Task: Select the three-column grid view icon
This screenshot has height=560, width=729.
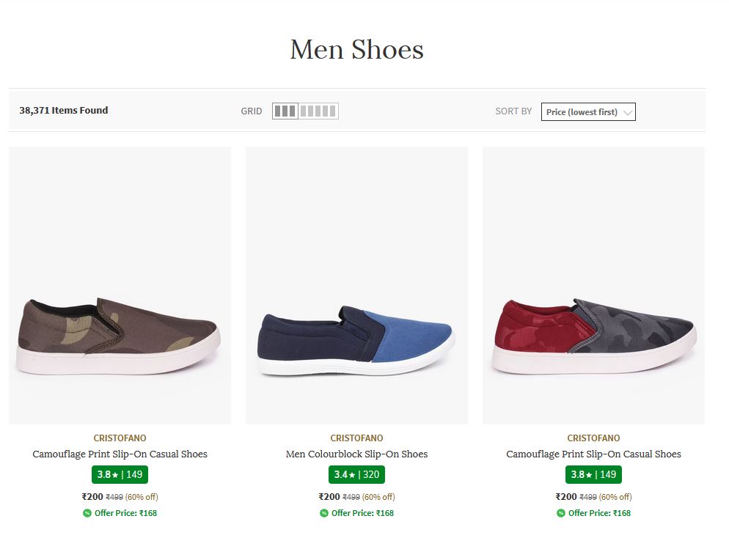Action: [285, 111]
